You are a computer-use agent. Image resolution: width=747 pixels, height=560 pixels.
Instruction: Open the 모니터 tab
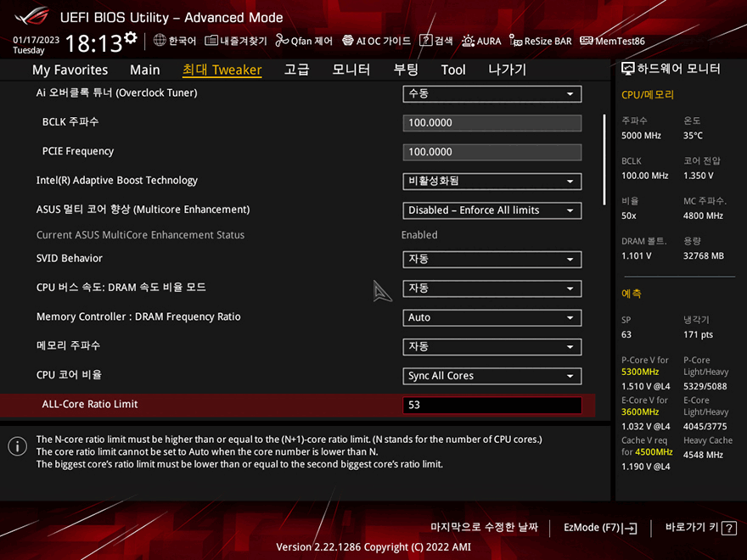click(351, 70)
